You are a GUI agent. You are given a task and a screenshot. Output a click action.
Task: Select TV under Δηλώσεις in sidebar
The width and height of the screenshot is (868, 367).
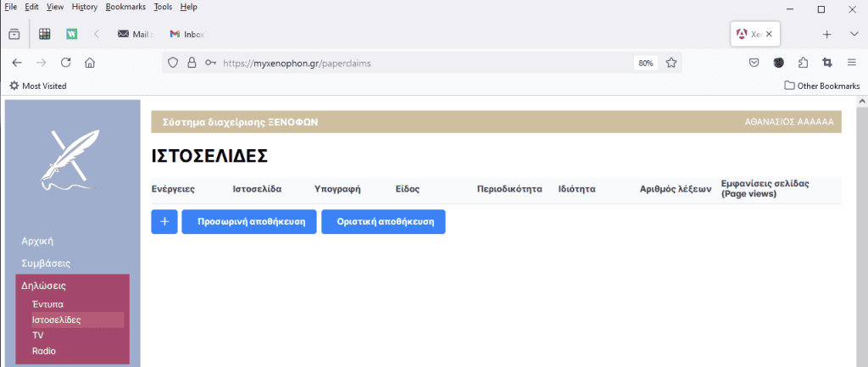[38, 335]
